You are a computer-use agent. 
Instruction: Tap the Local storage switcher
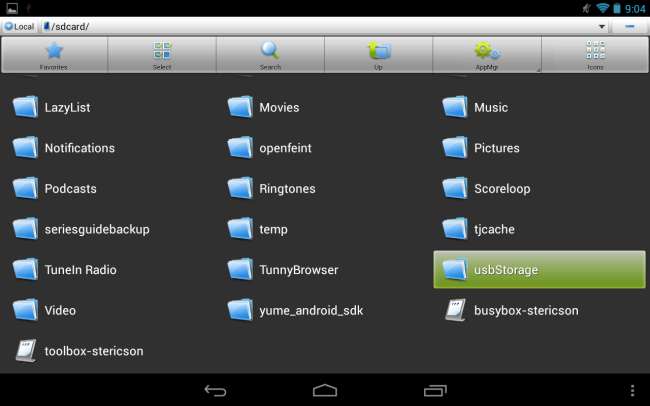click(x=19, y=27)
